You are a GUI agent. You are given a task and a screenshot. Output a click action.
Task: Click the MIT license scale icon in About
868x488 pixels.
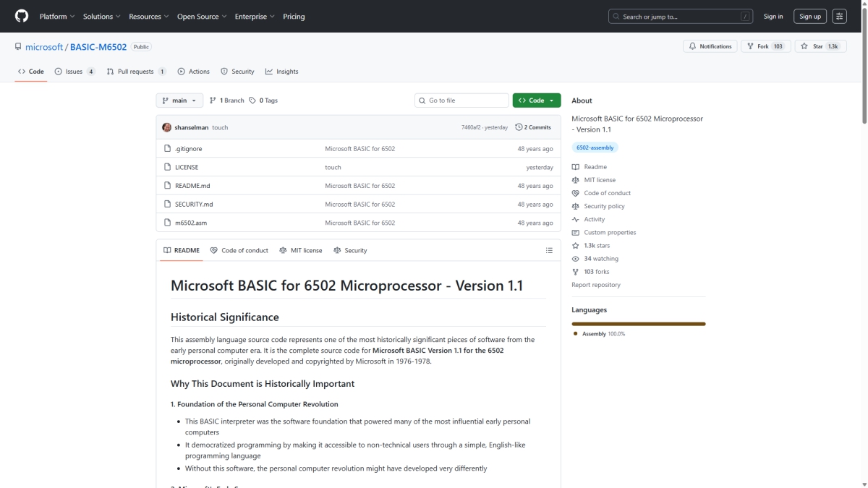pos(576,180)
